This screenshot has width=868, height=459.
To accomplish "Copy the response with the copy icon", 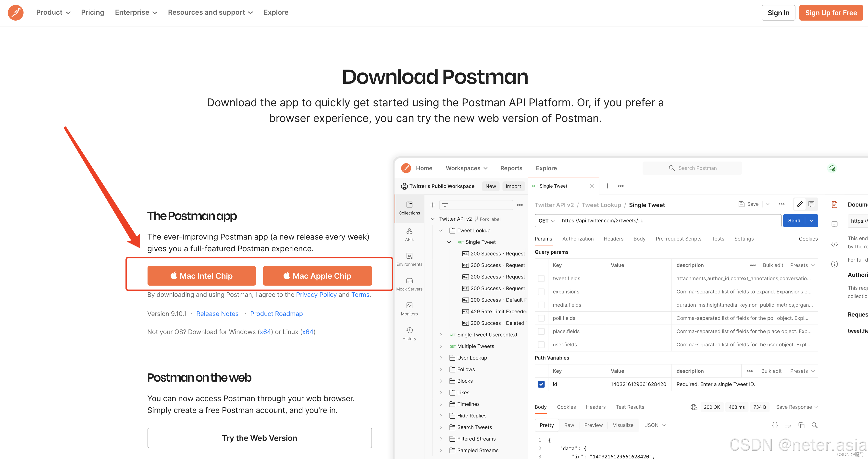I will (801, 425).
